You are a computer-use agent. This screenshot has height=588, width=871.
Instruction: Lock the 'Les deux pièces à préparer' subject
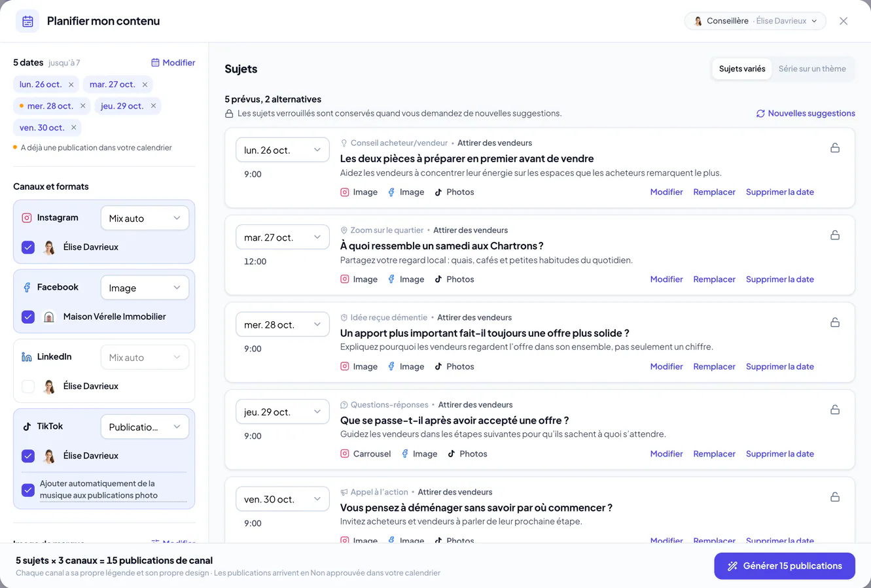point(835,148)
